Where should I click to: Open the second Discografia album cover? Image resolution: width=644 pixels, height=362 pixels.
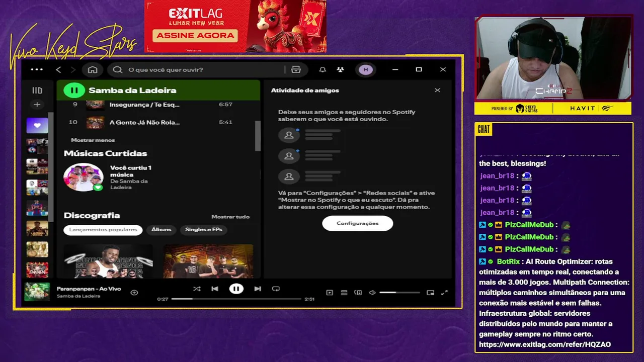[208, 261]
